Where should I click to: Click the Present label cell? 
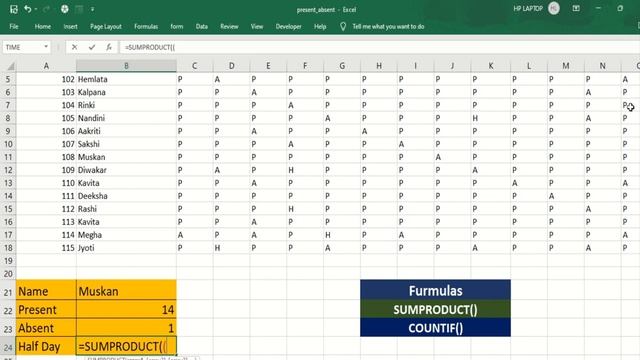(46, 309)
